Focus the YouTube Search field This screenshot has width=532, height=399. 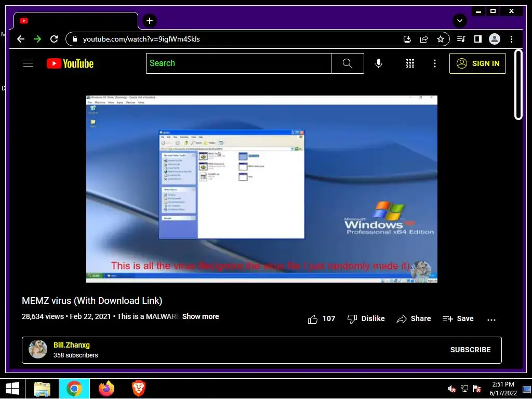238,63
